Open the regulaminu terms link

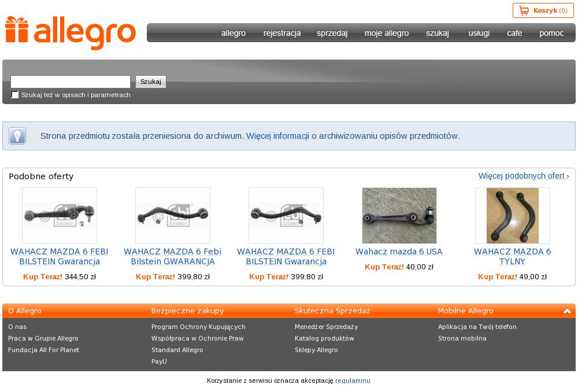click(353, 380)
